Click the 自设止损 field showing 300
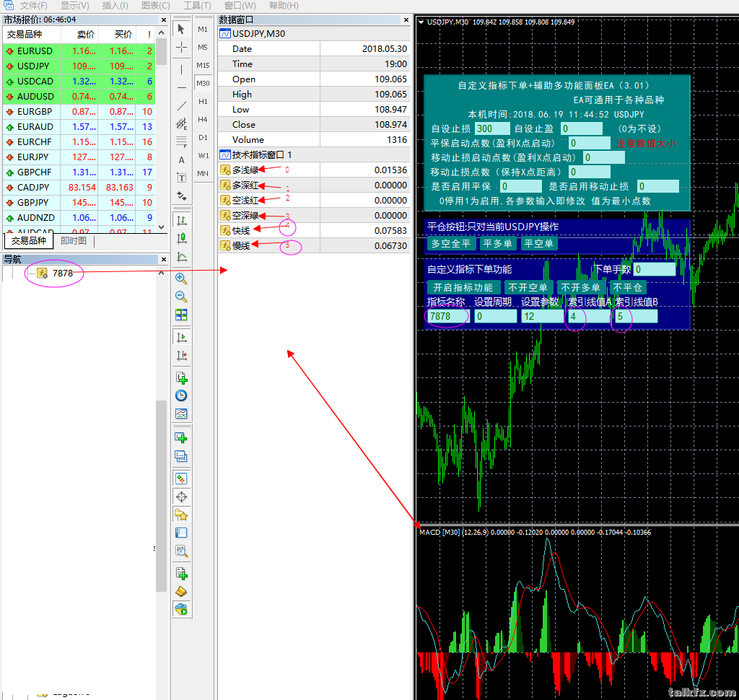This screenshot has height=700, width=739. 493,128
